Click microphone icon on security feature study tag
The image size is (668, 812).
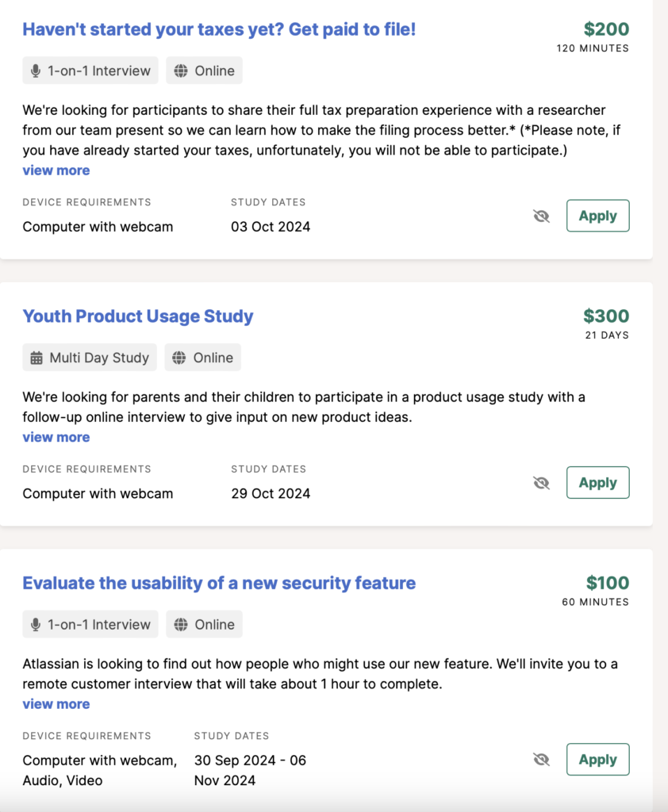tap(36, 625)
